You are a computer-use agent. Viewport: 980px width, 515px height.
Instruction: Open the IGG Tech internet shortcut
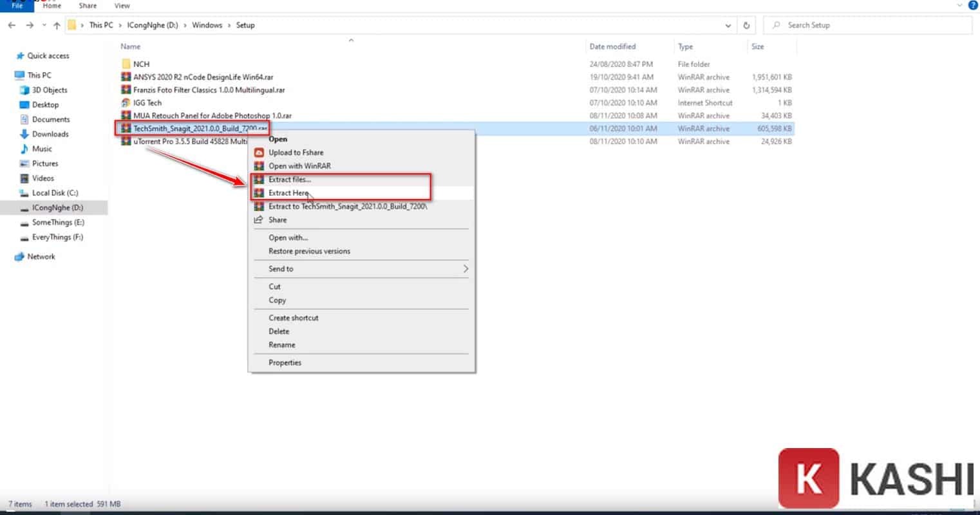[147, 103]
